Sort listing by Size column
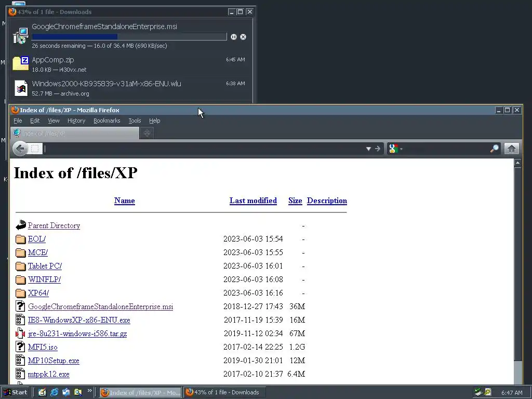This screenshot has width=532, height=399. click(x=295, y=201)
